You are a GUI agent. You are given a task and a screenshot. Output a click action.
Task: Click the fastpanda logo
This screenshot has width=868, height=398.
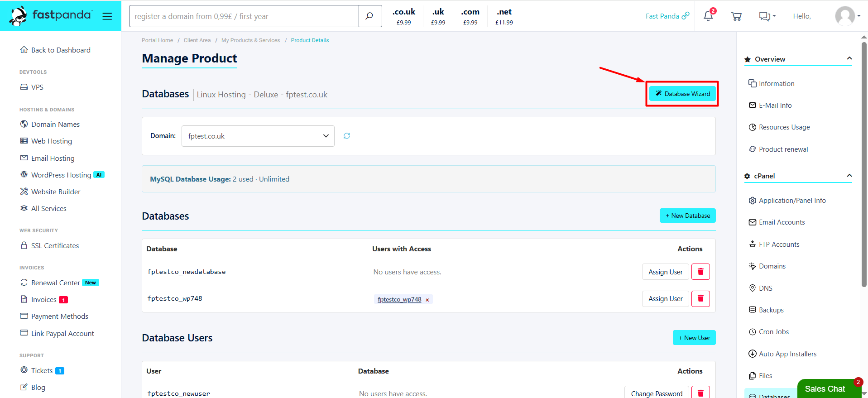51,16
